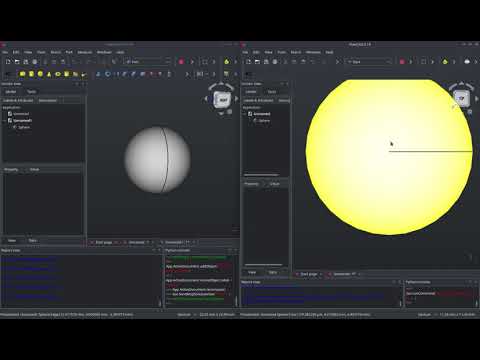Viewport: 480px width, 360px height.
Task: Click green draw style icon in right window
Action: tap(445, 62)
